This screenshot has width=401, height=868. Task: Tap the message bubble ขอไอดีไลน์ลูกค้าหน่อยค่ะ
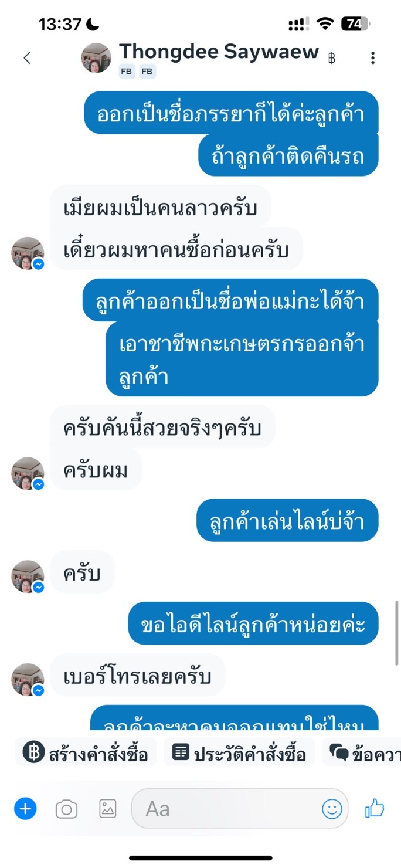point(253,624)
